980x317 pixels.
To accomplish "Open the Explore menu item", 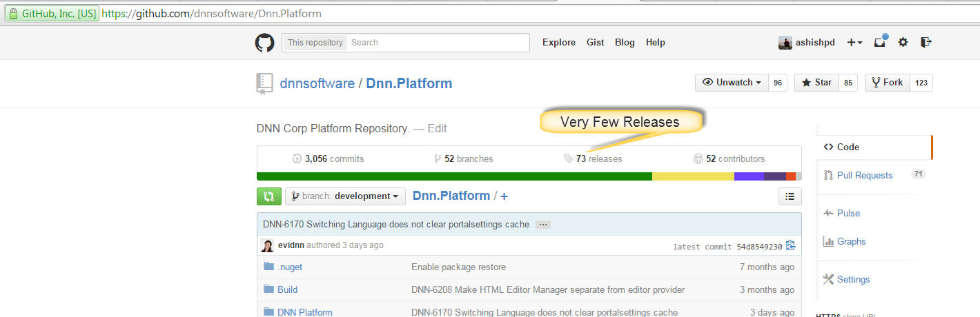I will coord(559,43).
